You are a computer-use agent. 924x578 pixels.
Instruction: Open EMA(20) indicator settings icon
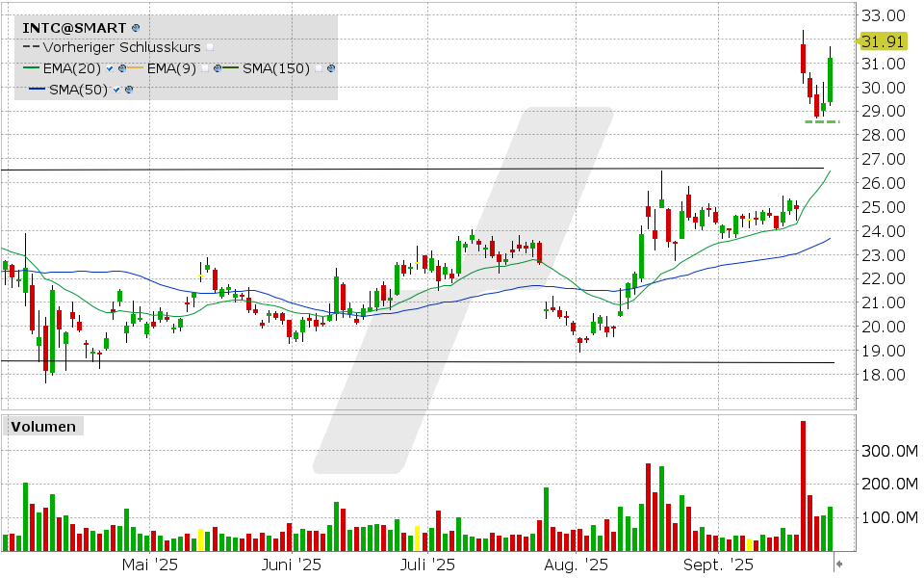[123, 68]
